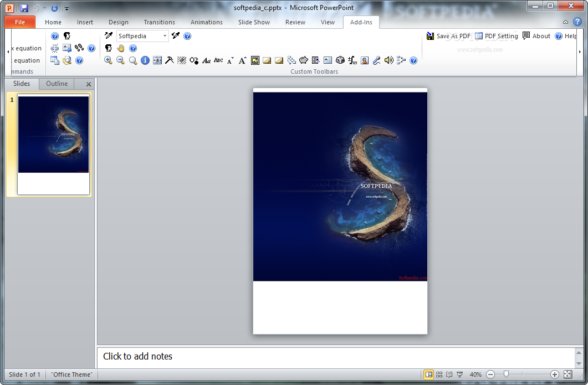Save the presentation with the floppy disk icon
This screenshot has height=385, width=588.
[24, 8]
